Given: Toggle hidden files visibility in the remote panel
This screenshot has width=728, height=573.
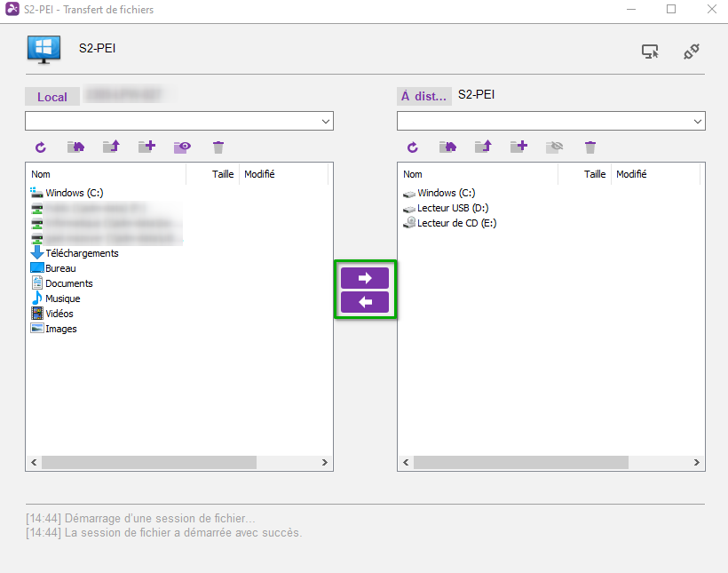Looking at the screenshot, I should [555, 147].
